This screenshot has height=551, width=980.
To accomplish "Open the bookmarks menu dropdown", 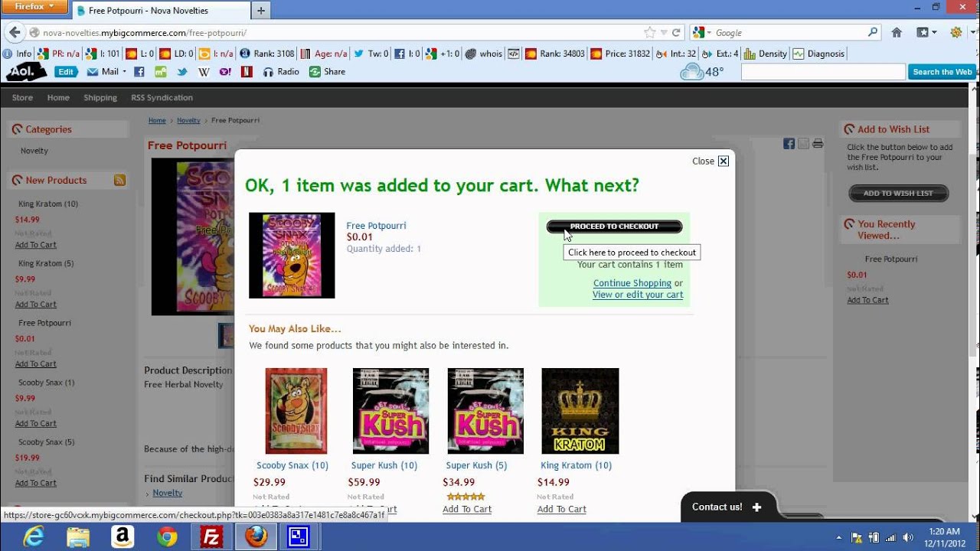I will pos(926,33).
